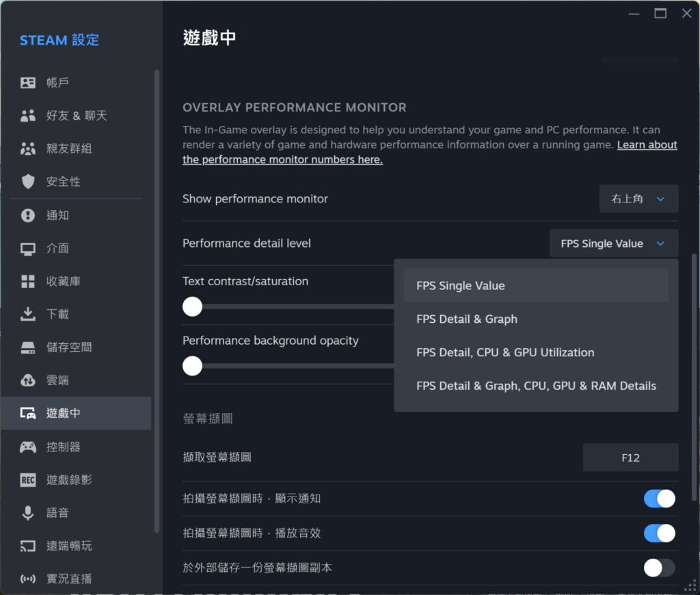Click the Text contrast/saturation slider handle
Screen dimensions: 700x595
point(193,307)
